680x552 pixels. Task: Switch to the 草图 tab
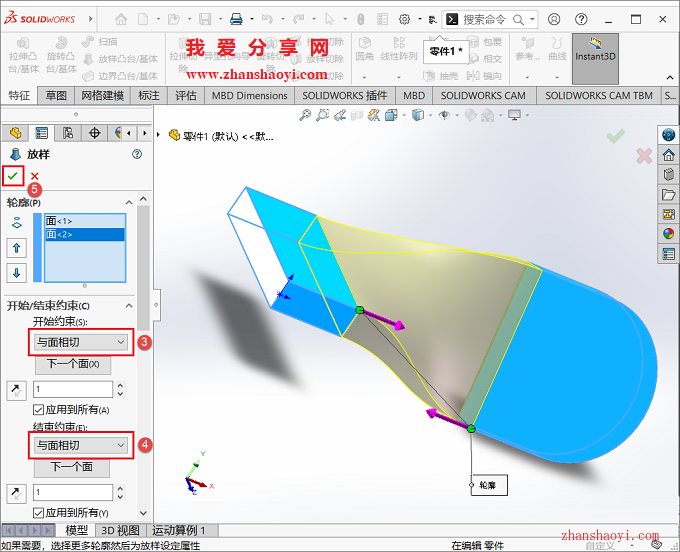point(56,96)
